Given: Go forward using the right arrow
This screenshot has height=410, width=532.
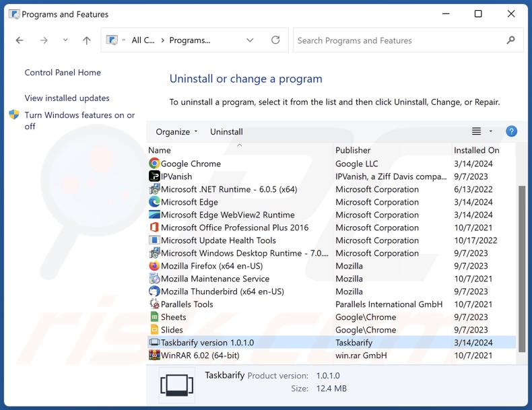Looking at the screenshot, I should 44,40.
